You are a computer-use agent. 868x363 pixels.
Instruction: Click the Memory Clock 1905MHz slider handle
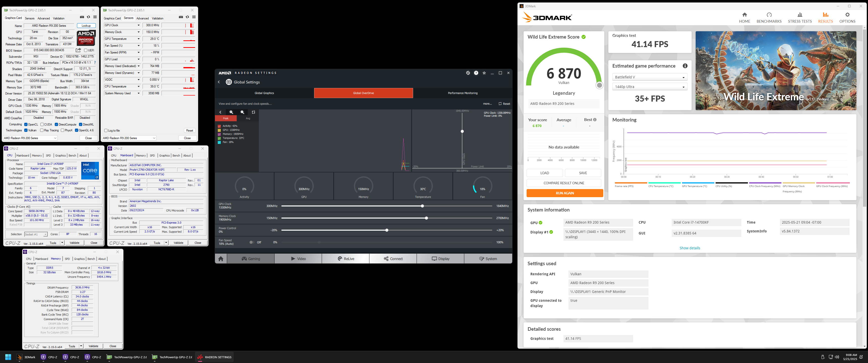426,218
